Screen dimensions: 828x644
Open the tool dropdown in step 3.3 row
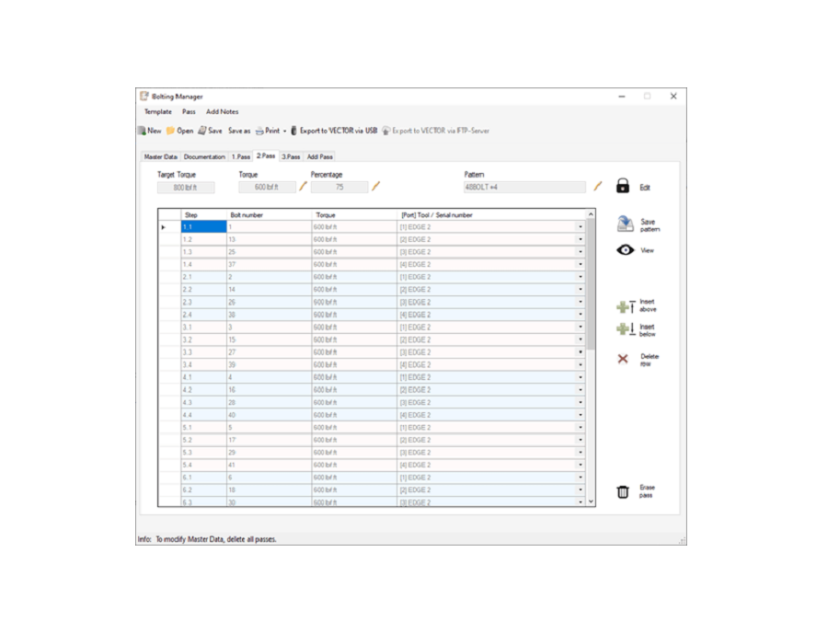580,352
